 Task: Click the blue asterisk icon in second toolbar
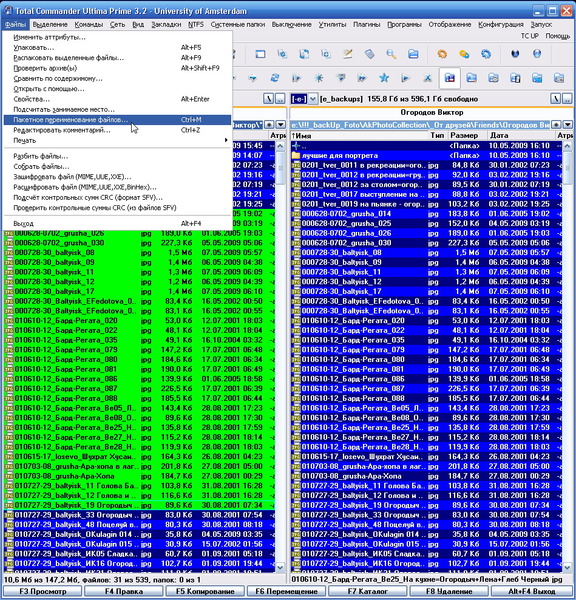pos(318,78)
